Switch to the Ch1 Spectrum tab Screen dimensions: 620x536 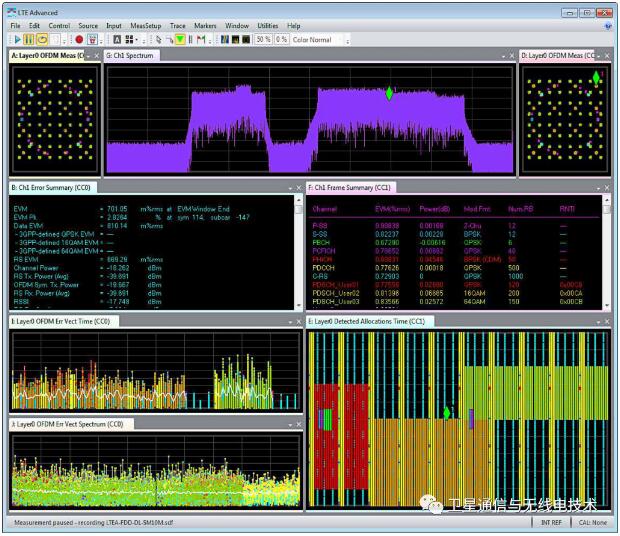pos(132,56)
